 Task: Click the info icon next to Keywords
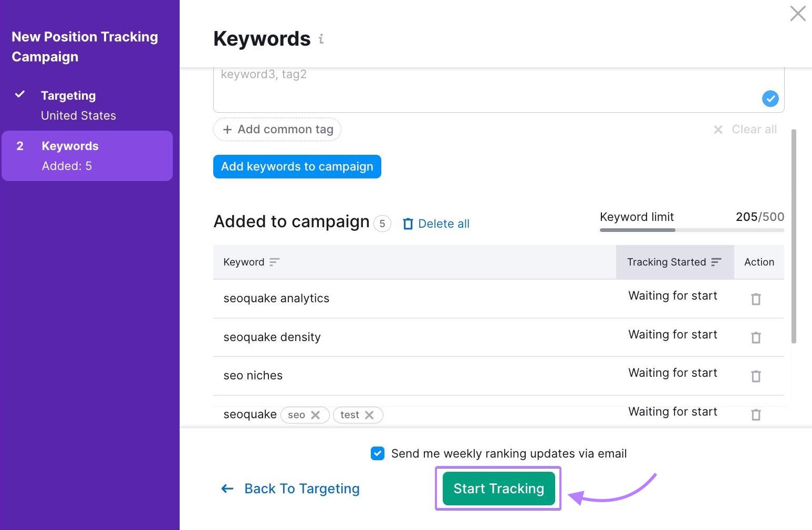click(x=321, y=39)
